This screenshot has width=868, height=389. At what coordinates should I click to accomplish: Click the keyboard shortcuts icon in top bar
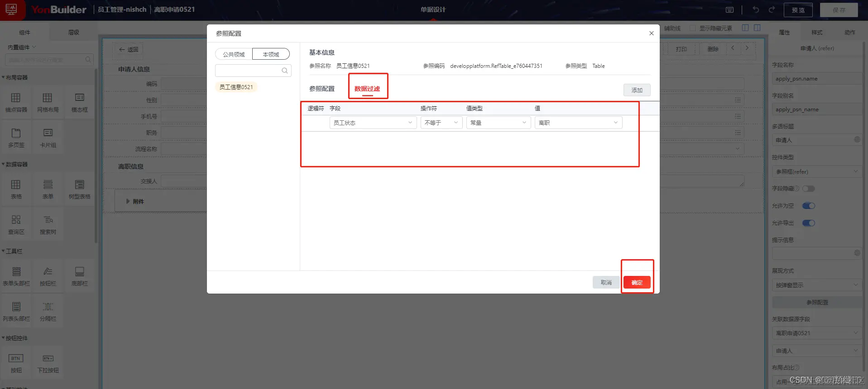tap(729, 9)
